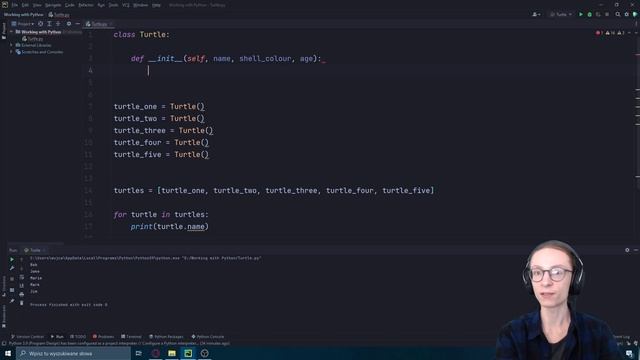Viewport: 640px width, 360px height.
Task: Click Task View icon on taskbar
Action: coord(139,353)
